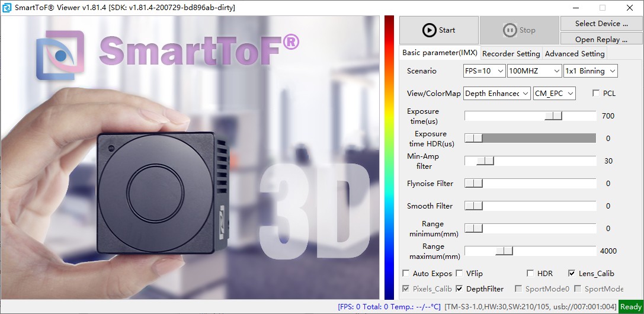Open the FPS=10 scenario dropdown
Viewport: 644px width, 314px height.
(484, 71)
